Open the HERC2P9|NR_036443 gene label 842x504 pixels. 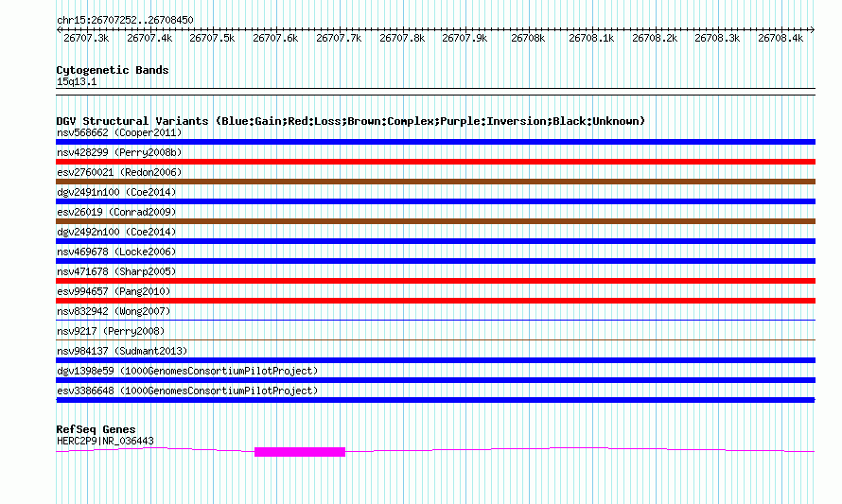coord(105,441)
